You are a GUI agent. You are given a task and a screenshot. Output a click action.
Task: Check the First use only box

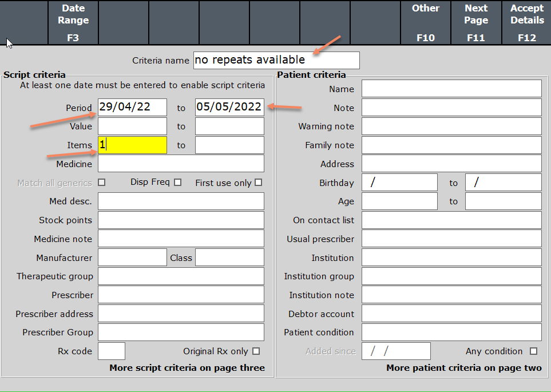pos(259,183)
